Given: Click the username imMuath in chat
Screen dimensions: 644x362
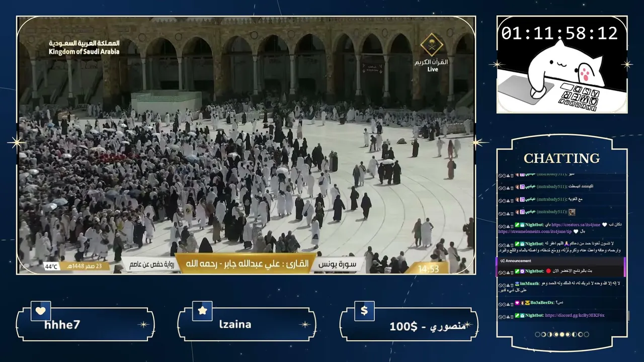Looking at the screenshot, I should pos(529,284).
